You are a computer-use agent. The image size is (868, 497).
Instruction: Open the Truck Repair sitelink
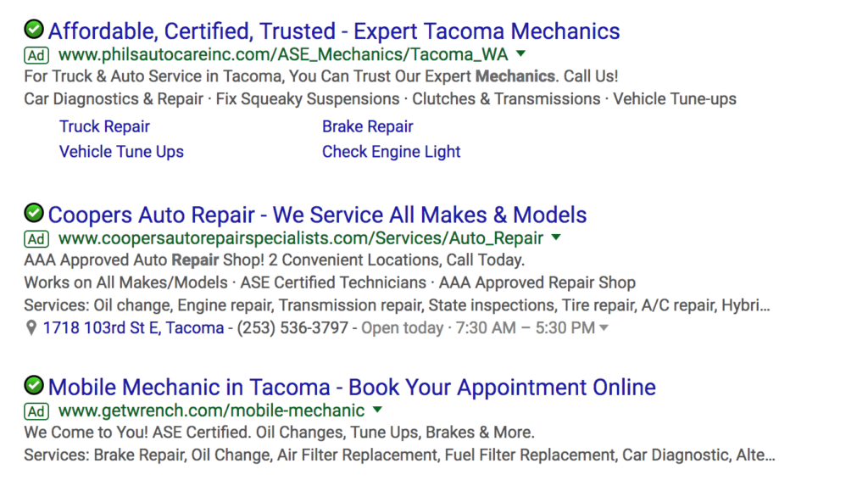104,127
